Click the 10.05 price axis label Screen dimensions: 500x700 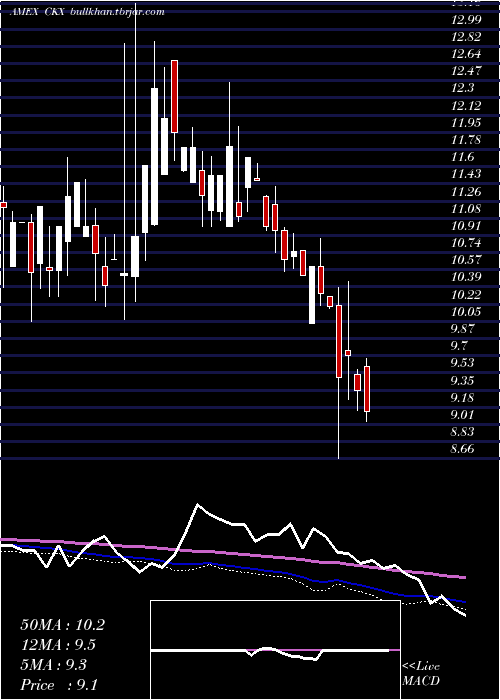[466, 312]
